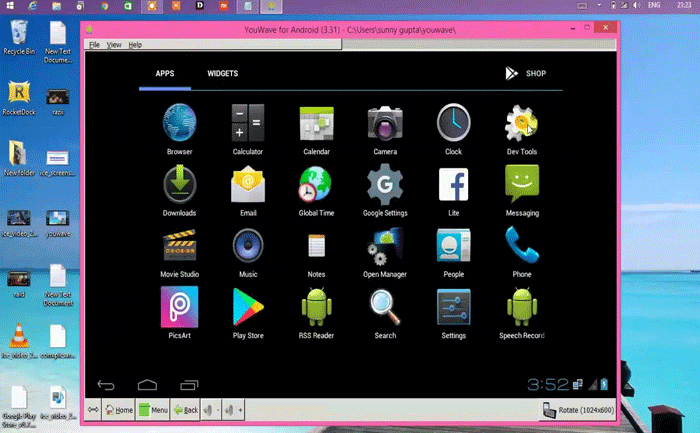Click ENG language indicator in tray
Image resolution: width=700 pixels, height=433 pixels.
[654, 5]
